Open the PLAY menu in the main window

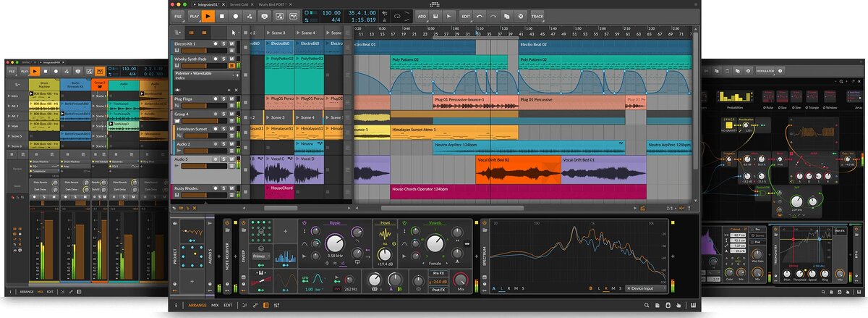(x=195, y=16)
